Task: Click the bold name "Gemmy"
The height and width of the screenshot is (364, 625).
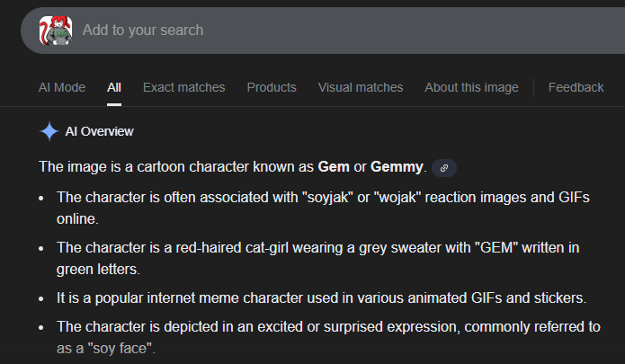Action: click(397, 166)
